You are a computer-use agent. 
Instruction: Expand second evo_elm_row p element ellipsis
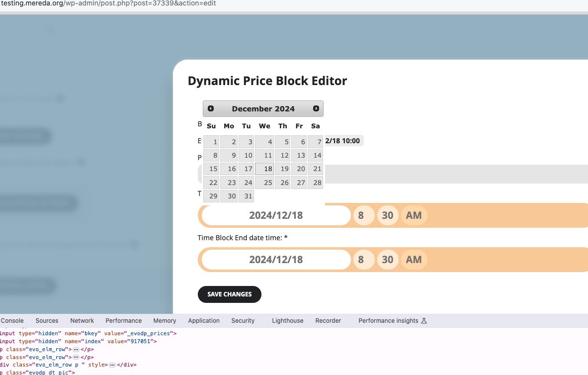click(x=76, y=358)
